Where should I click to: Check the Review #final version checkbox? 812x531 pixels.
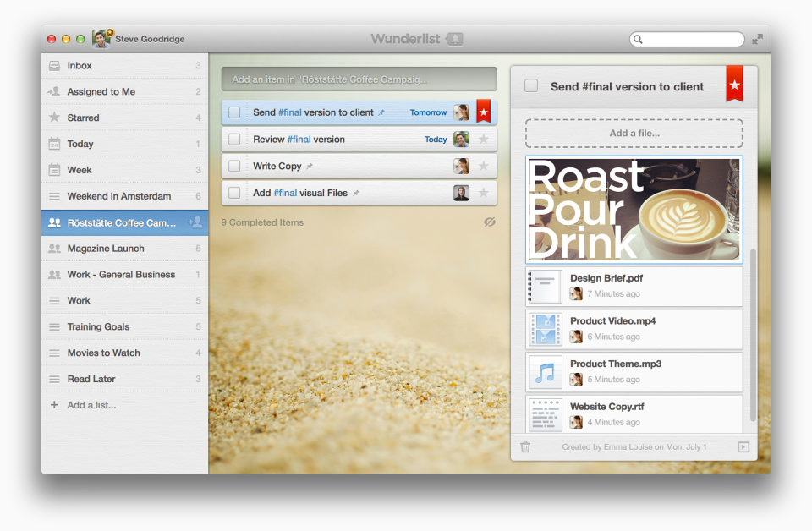click(x=234, y=139)
